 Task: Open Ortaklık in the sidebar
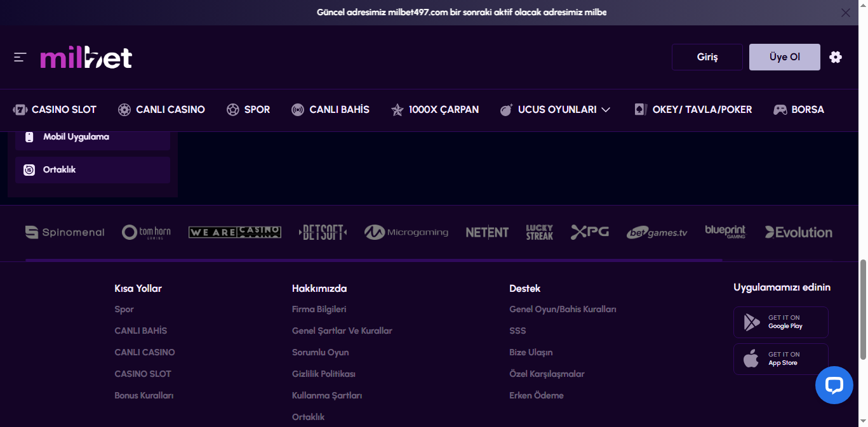tap(93, 170)
